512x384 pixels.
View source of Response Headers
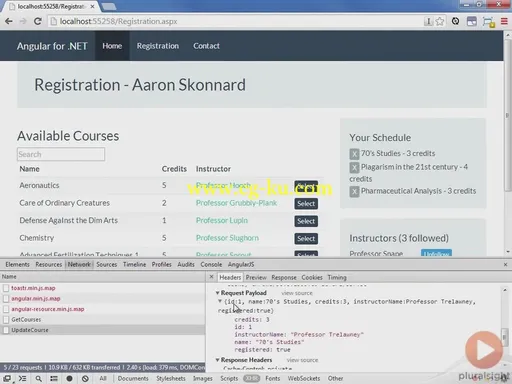302,360
